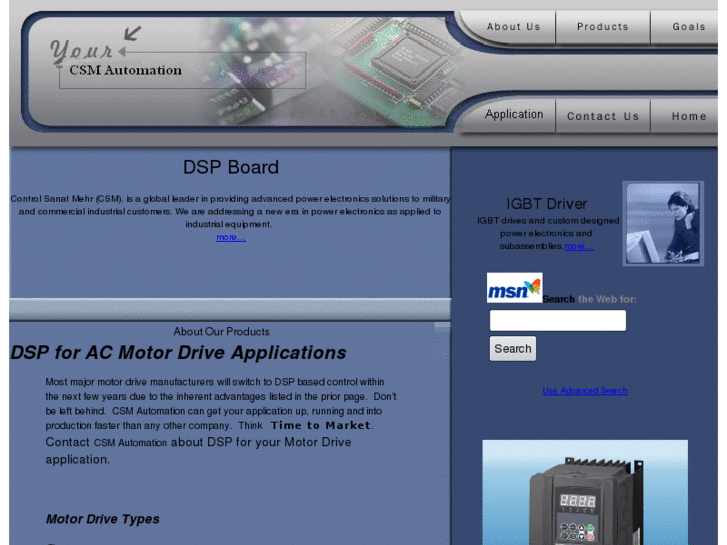Viewport: 727px width, 545px height.
Task: Click 'DSP for AC Motor Drive Applications' heading
Action: 179,353
